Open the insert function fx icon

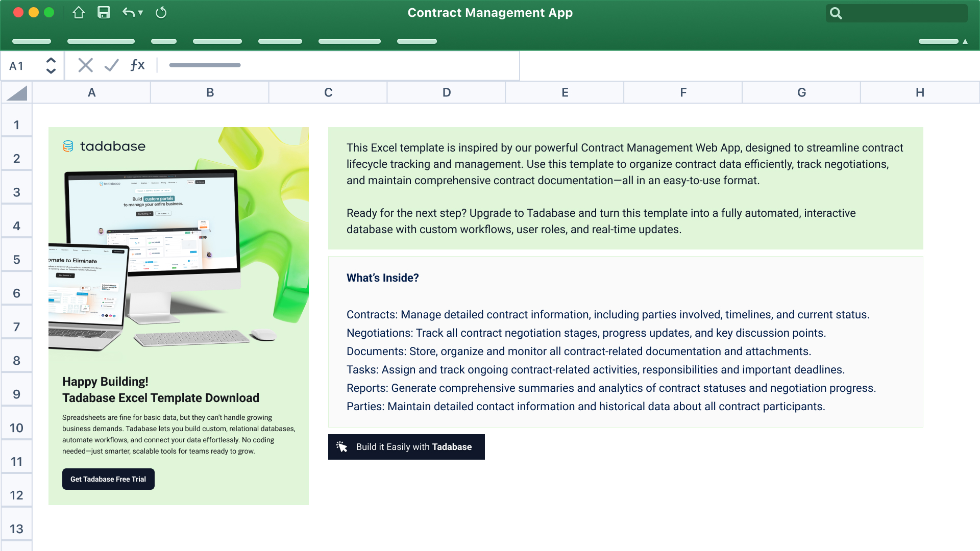pos(137,65)
